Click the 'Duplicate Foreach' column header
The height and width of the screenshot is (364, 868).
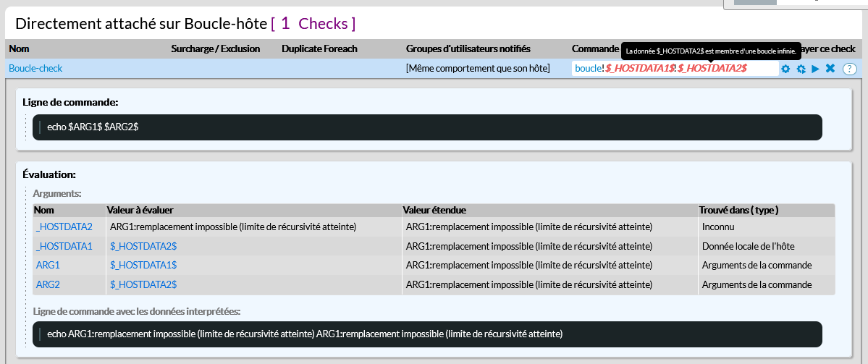(319, 48)
